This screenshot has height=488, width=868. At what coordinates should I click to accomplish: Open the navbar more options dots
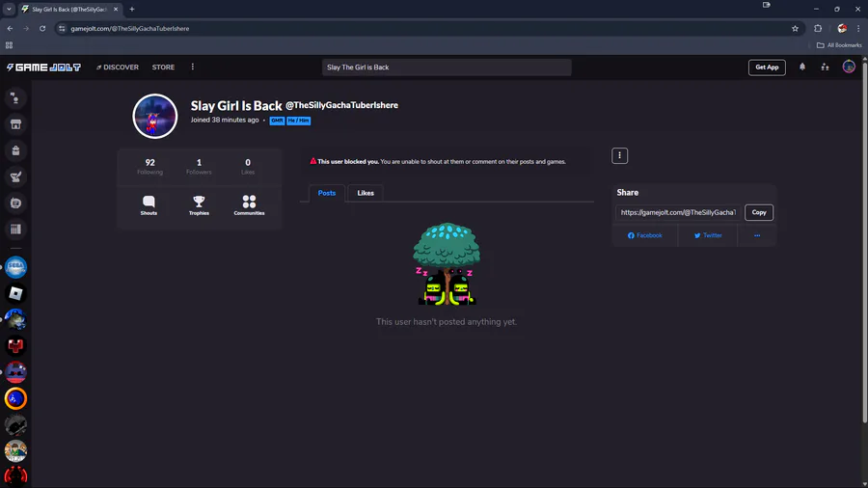(x=193, y=67)
